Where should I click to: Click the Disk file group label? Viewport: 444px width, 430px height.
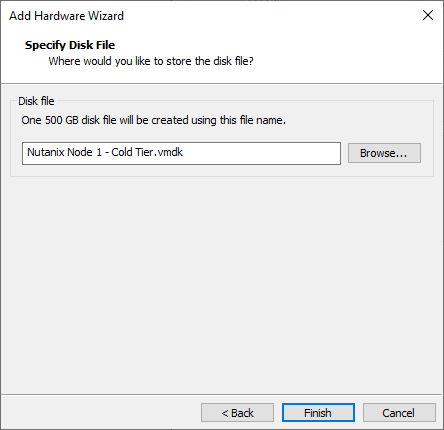[x=36, y=101]
